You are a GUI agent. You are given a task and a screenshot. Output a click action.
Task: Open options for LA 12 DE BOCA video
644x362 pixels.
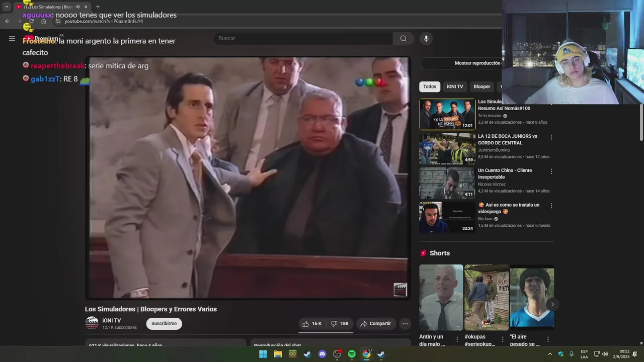551,137
